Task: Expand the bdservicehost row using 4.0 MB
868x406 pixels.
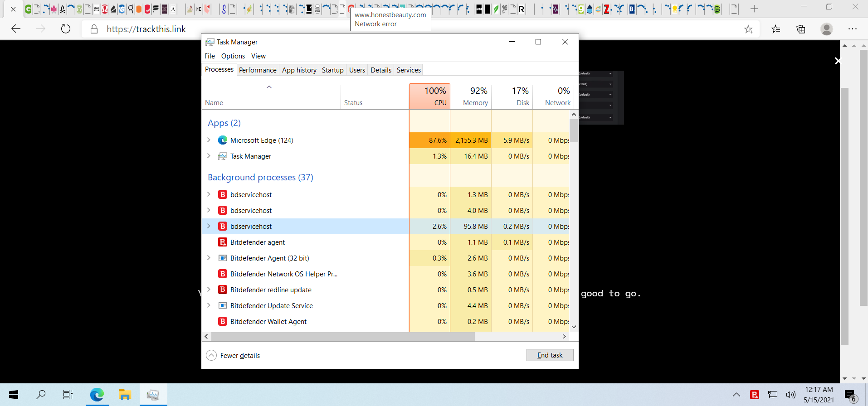Action: click(x=209, y=210)
